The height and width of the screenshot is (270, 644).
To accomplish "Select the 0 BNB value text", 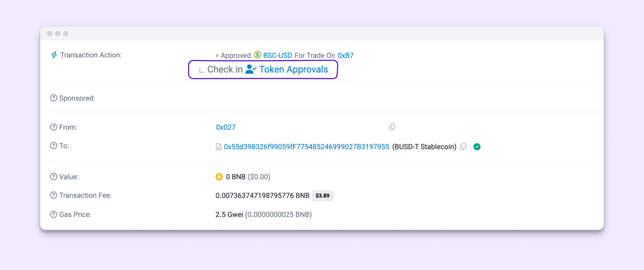I will (235, 177).
